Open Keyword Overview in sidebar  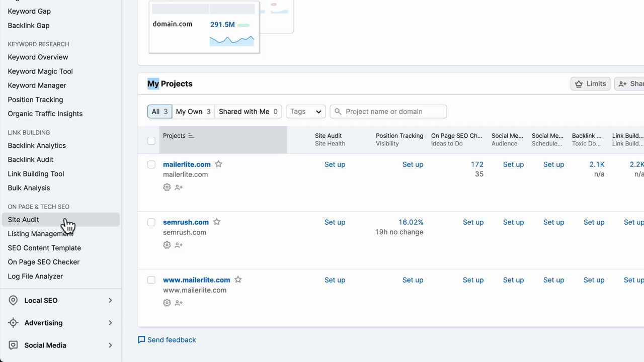(x=38, y=57)
